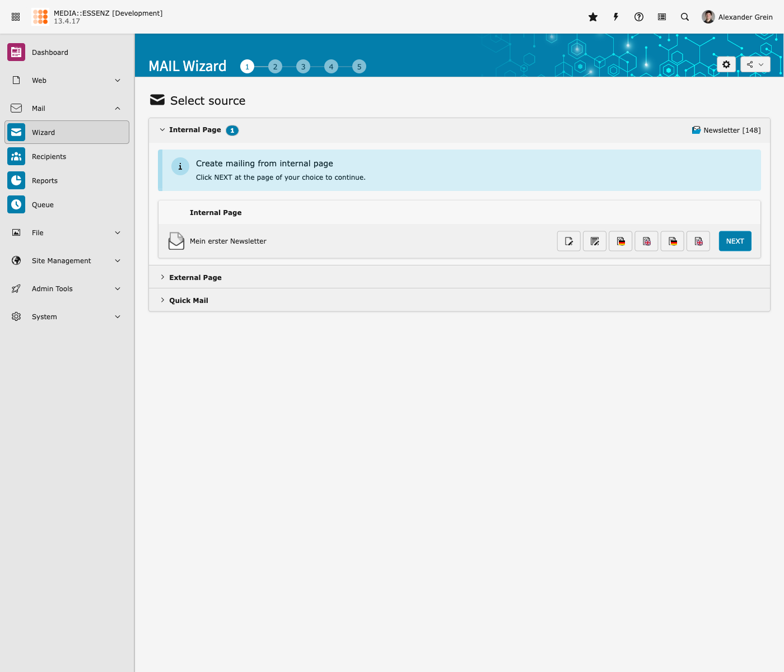Click the last British flag page icon
The height and width of the screenshot is (672, 784).
click(698, 241)
